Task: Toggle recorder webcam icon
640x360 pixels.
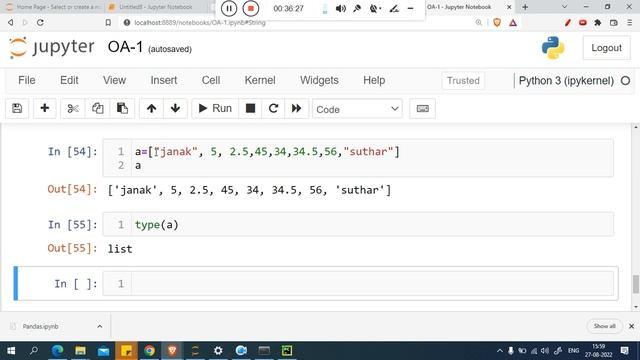Action: (375, 8)
